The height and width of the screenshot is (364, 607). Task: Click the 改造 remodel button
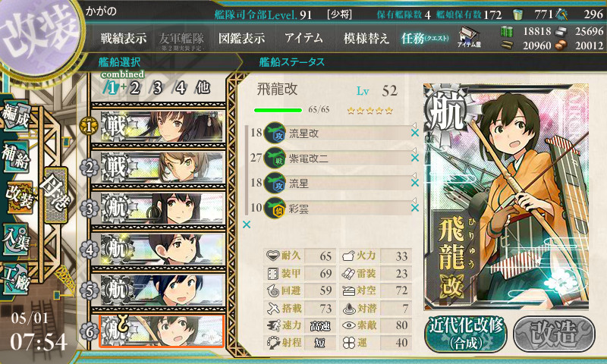pos(554,334)
